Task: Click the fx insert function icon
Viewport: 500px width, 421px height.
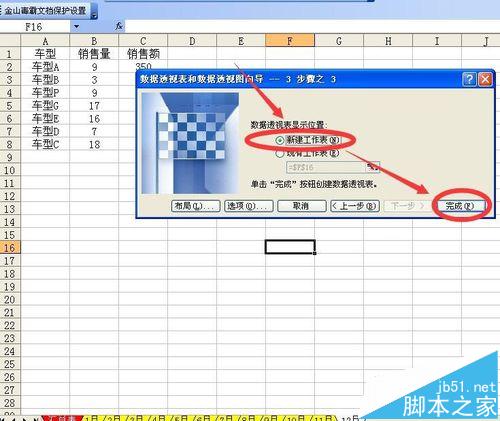Action: coord(119,26)
